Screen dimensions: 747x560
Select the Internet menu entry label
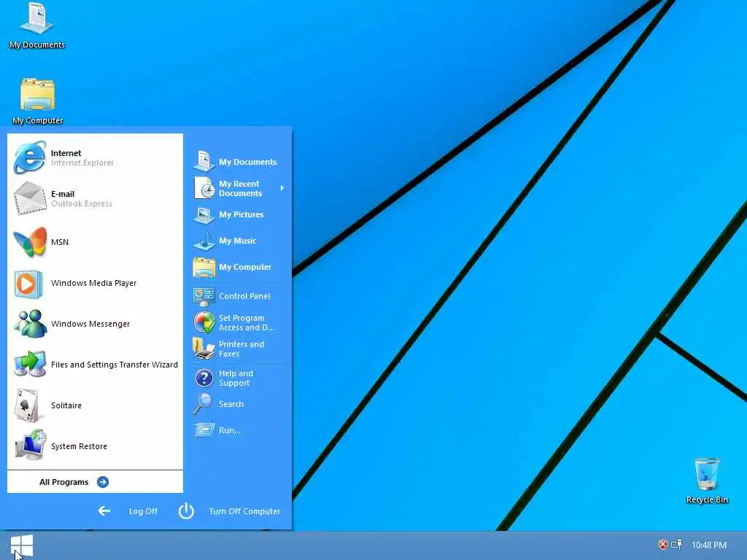click(66, 153)
